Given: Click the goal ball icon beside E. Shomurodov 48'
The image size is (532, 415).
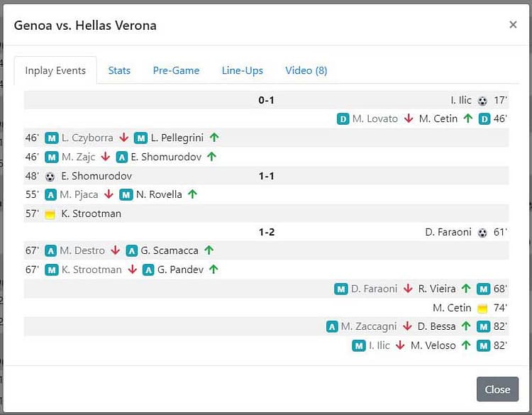Looking at the screenshot, I should (50, 177).
